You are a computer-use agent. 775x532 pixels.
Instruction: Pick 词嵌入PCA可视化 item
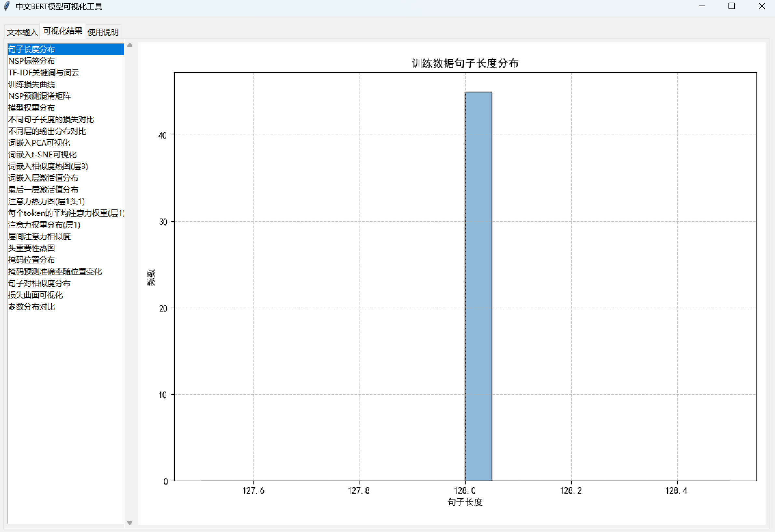click(x=39, y=143)
